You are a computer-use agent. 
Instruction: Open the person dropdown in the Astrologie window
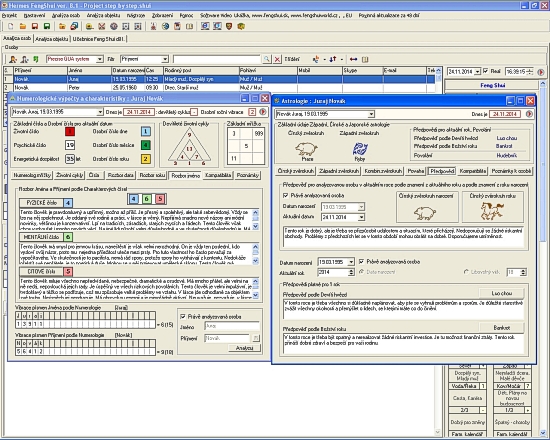(x=371, y=114)
